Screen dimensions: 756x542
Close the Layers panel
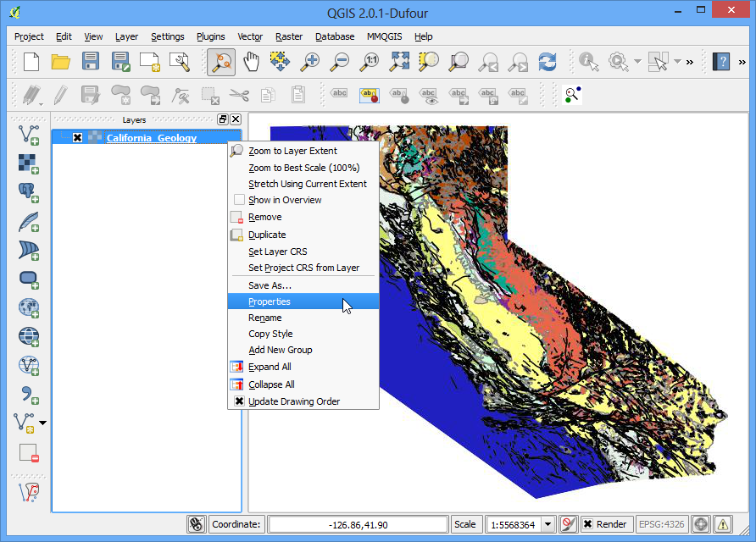tap(236, 119)
